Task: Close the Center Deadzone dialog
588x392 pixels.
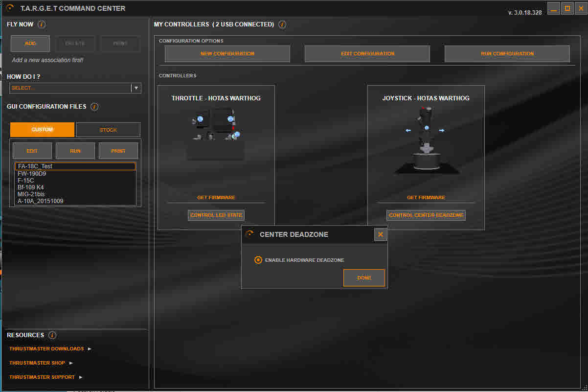Action: click(x=381, y=235)
